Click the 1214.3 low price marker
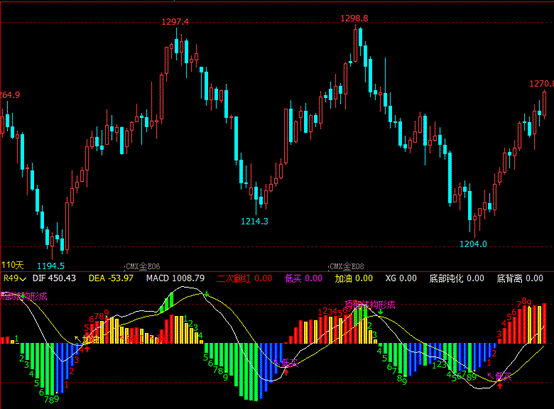 point(254,221)
